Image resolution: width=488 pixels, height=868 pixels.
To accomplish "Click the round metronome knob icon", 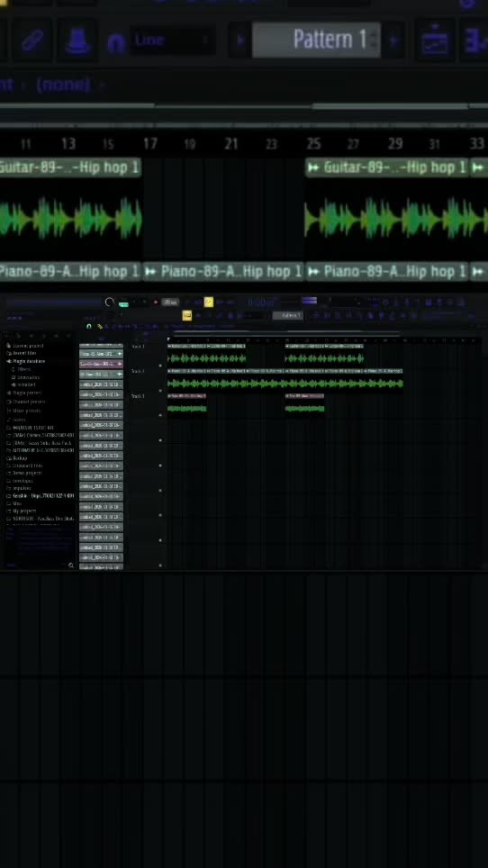I will [x=109, y=302].
